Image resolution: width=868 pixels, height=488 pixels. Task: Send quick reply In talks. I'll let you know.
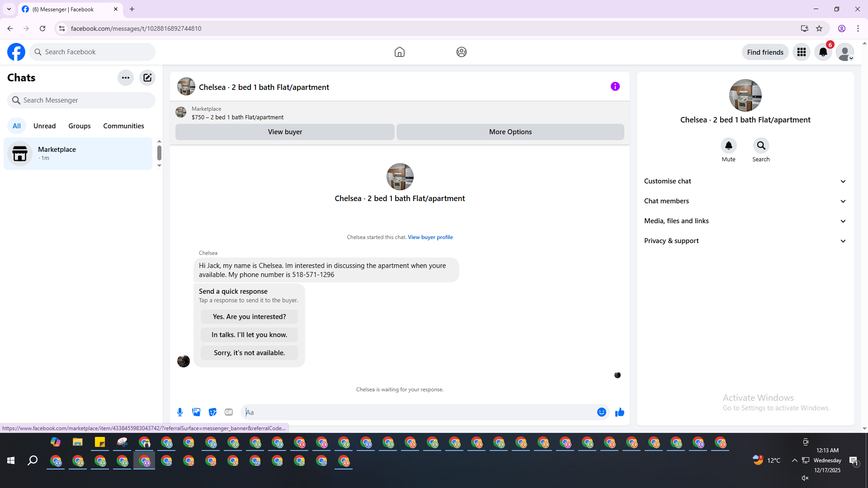click(250, 335)
